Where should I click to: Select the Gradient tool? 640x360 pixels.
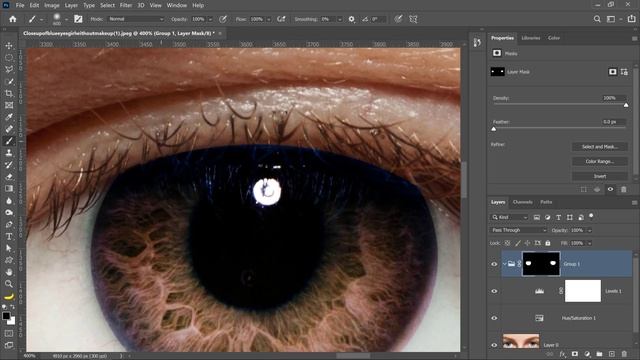tap(9, 189)
